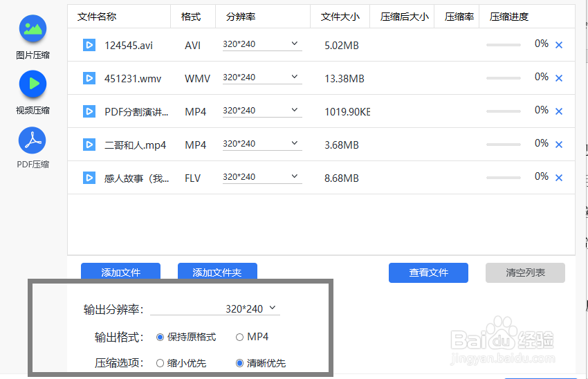The width and height of the screenshot is (588, 379).
Task: Click the 压缩进度 column header
Action: [x=509, y=17]
